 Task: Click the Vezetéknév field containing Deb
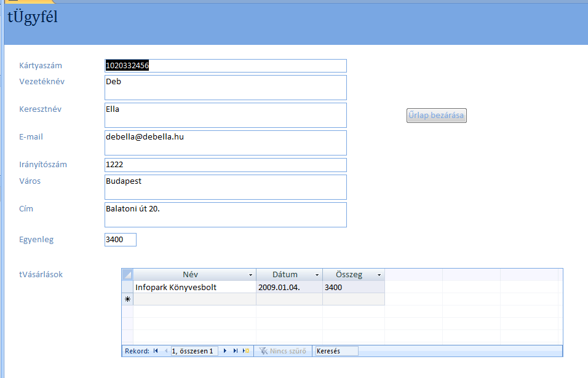point(225,88)
